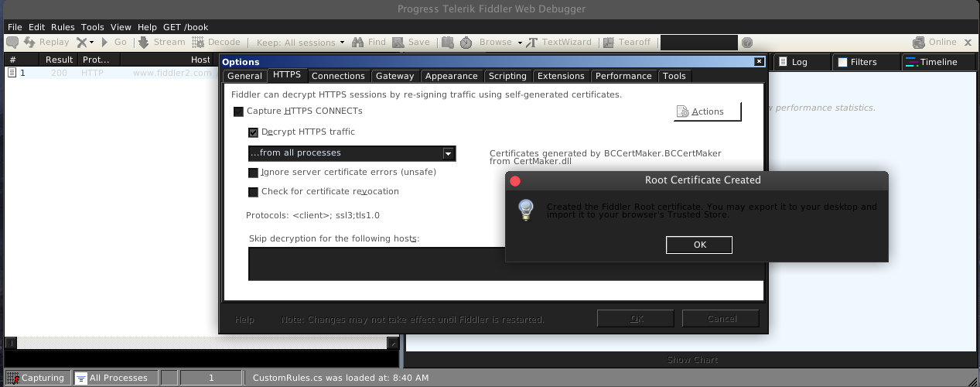Screen dimensions: 980x387
Task: Click the session list horizontal scrollbar
Action: [201, 343]
